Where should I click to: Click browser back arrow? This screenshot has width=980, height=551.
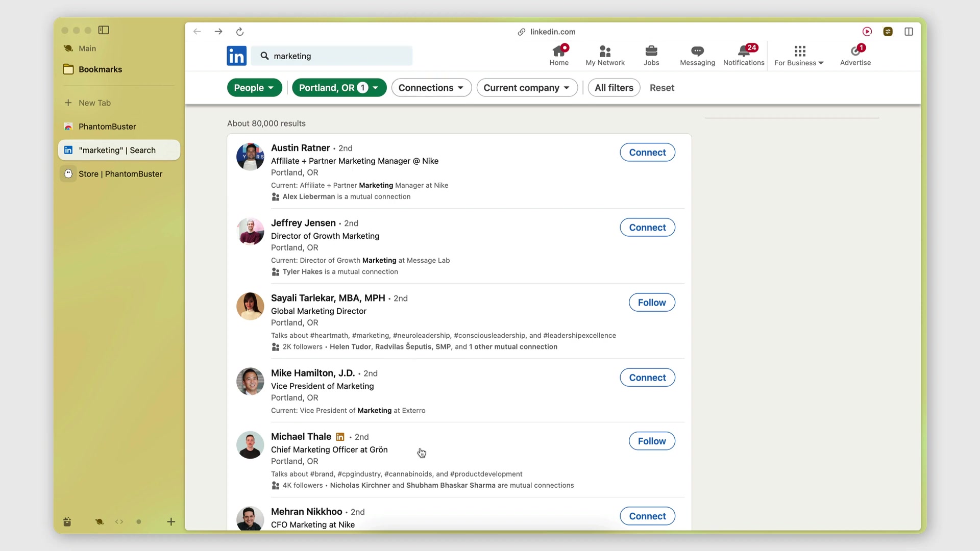coord(197,32)
